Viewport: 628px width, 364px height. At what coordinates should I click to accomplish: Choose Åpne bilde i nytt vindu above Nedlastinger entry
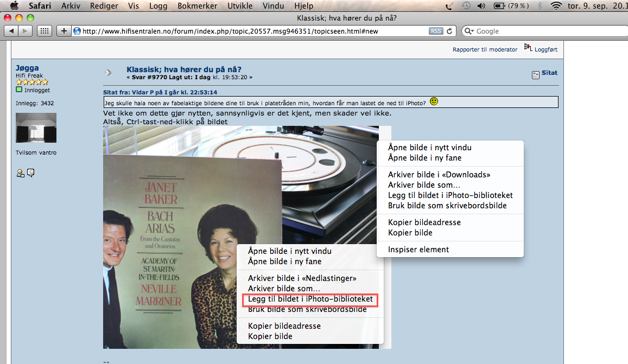[x=289, y=251]
